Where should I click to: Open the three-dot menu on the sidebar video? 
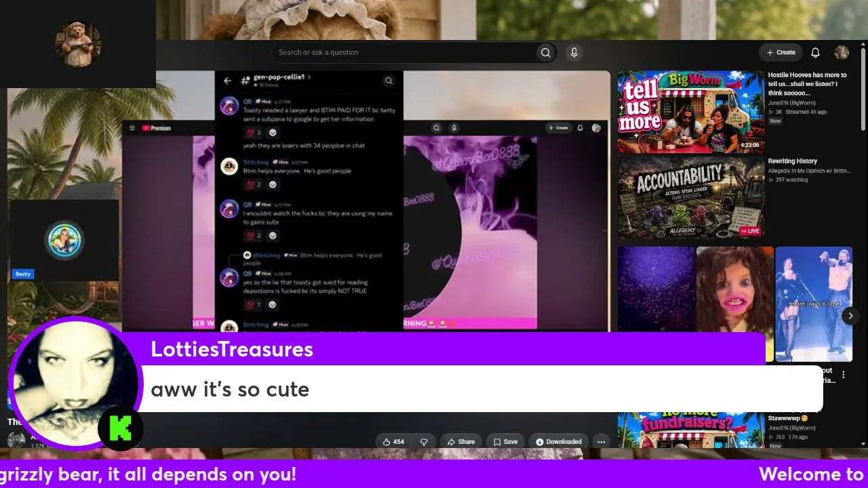pyautogui.click(x=844, y=375)
